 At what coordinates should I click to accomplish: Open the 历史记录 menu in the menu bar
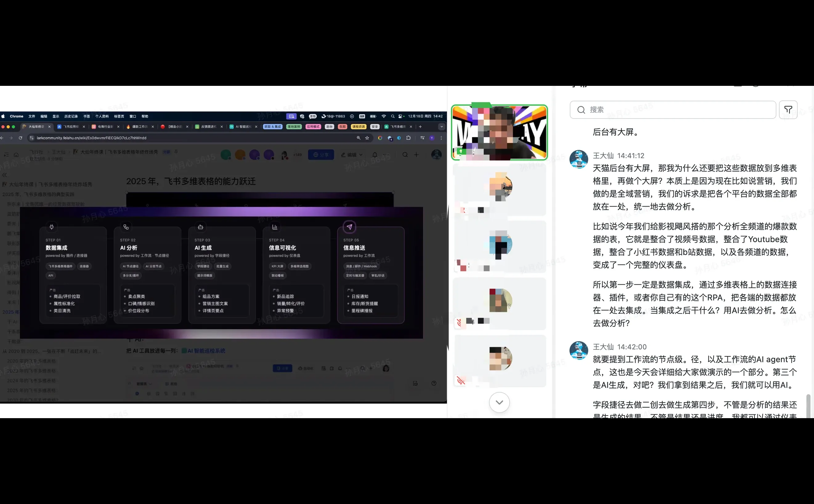(71, 116)
